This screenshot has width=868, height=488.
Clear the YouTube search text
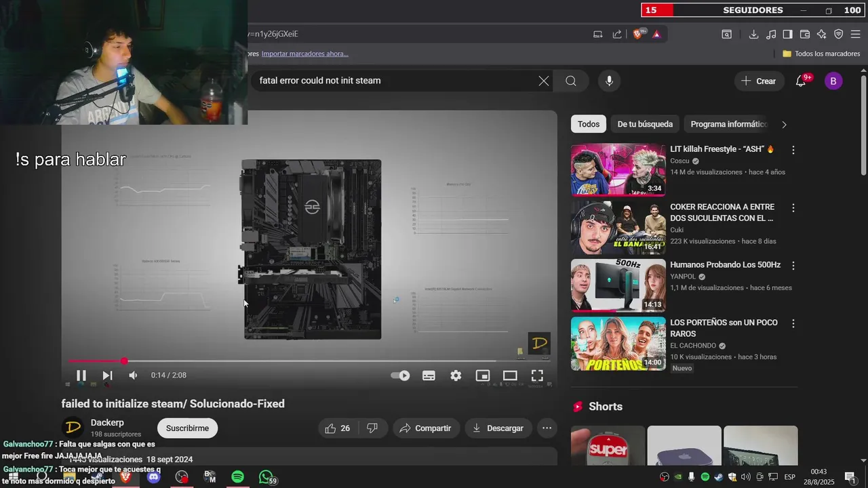point(544,81)
